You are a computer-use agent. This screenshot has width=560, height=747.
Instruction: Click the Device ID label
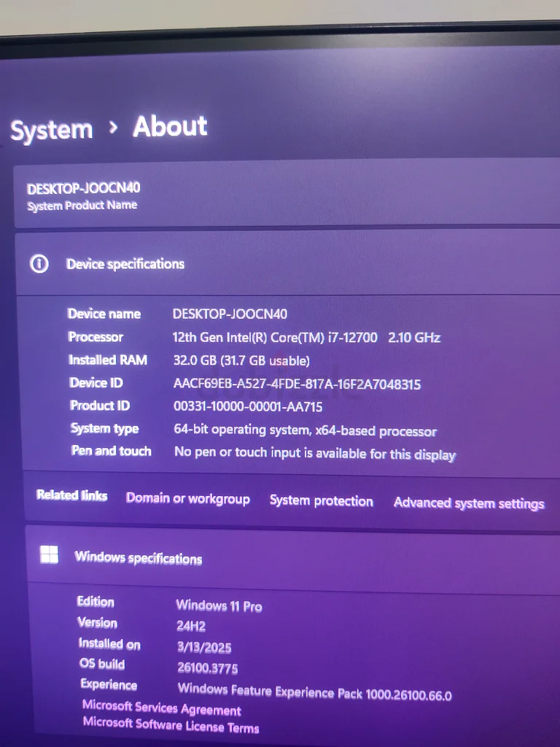point(96,382)
